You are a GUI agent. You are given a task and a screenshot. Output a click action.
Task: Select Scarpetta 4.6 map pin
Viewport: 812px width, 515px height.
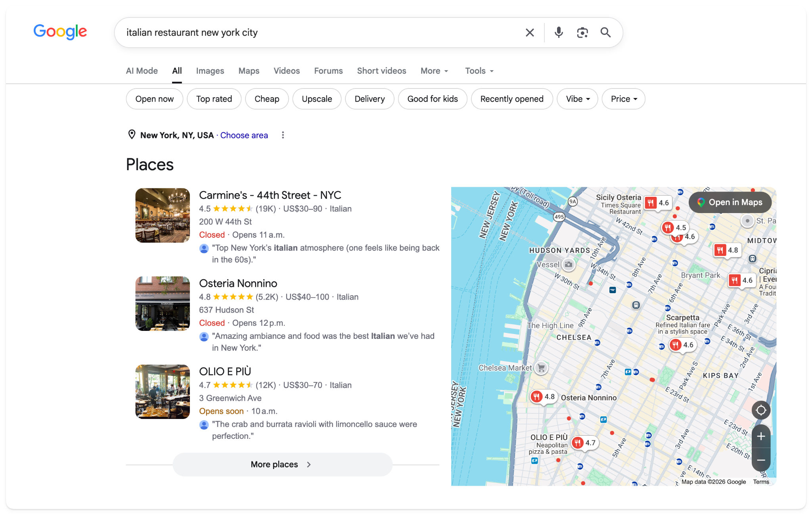683,345
